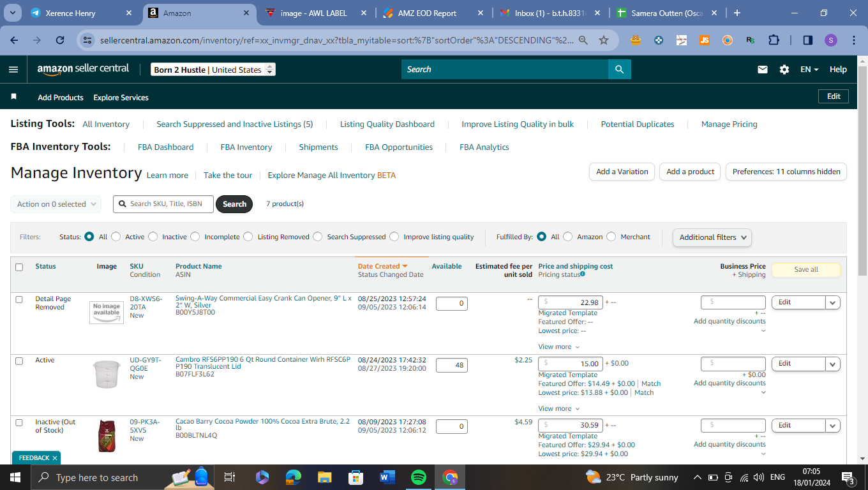The image size is (868, 490).
Task: Select the checkbox for the Cacao Barry Cocoa Powder row
Action: pos(19,422)
